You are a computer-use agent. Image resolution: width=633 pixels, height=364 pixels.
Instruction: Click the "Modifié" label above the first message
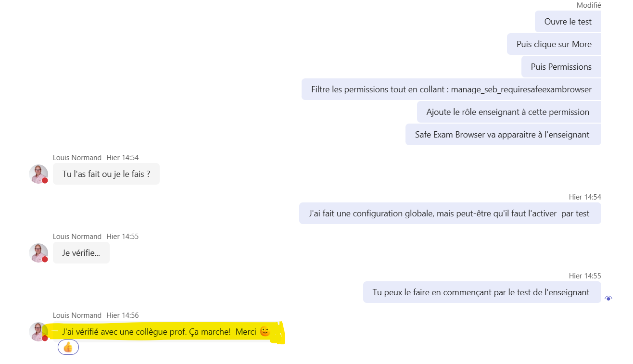point(589,5)
